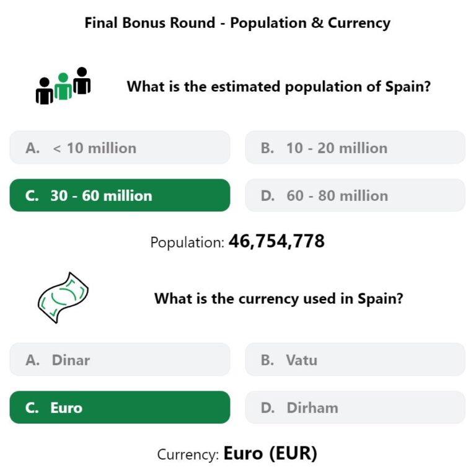Click the Euro (EUR) currency result text
The width and height of the screenshot is (476, 467).
click(270, 453)
